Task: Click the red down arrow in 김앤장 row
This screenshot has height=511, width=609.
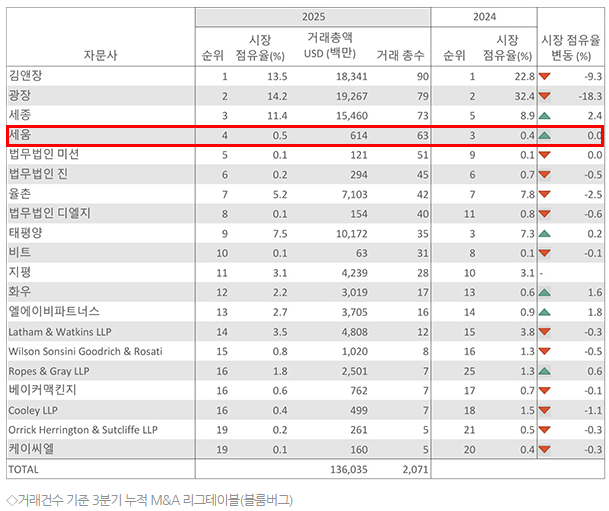Action: [x=545, y=77]
